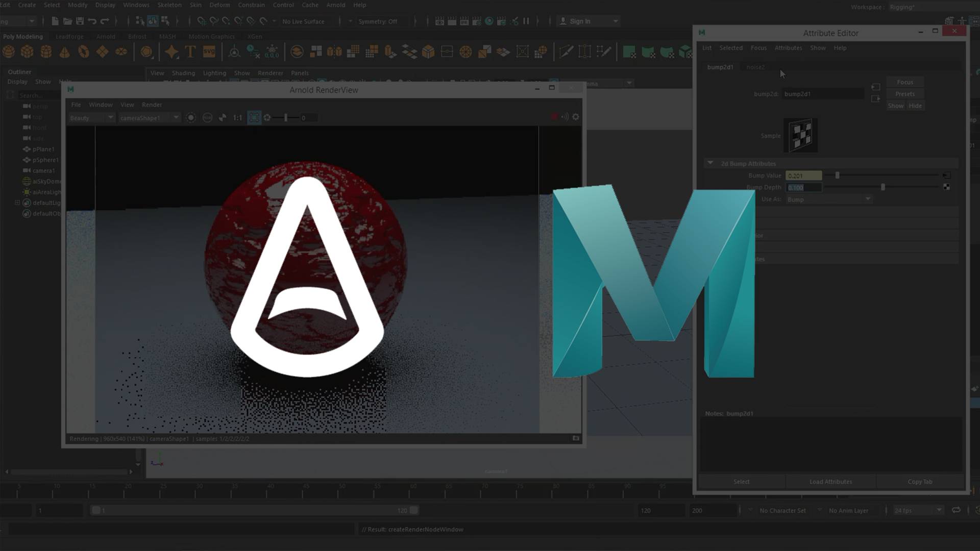Open the Beauty AOV dropdown
Viewport: 980px width, 551px height.
[91, 118]
